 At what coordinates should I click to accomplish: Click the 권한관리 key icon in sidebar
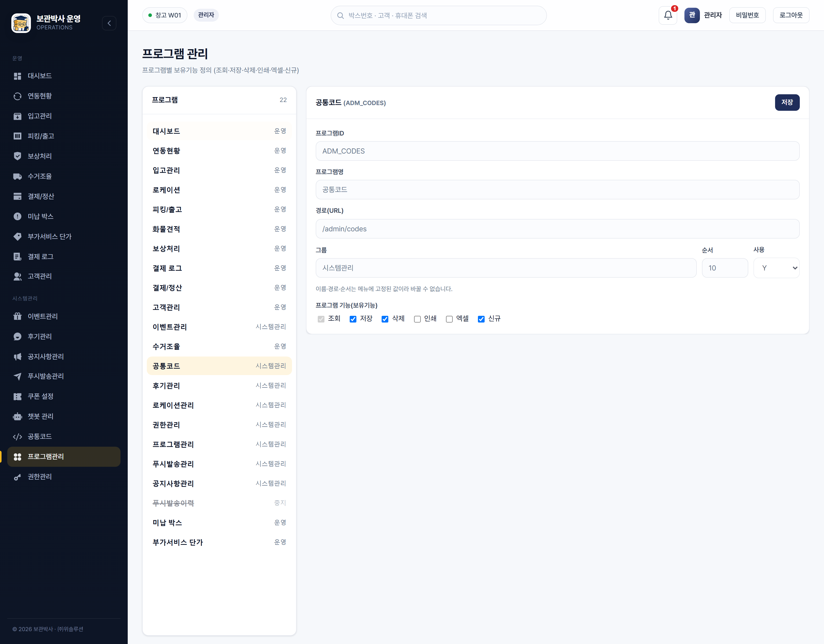tap(17, 477)
